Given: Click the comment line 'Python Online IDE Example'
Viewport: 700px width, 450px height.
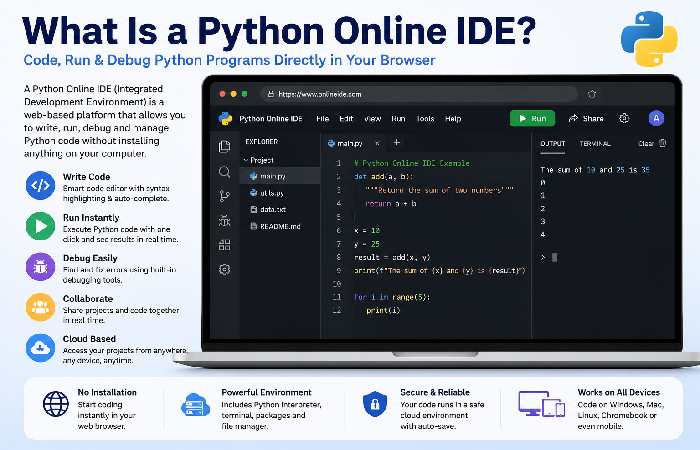Looking at the screenshot, I should point(412,163).
